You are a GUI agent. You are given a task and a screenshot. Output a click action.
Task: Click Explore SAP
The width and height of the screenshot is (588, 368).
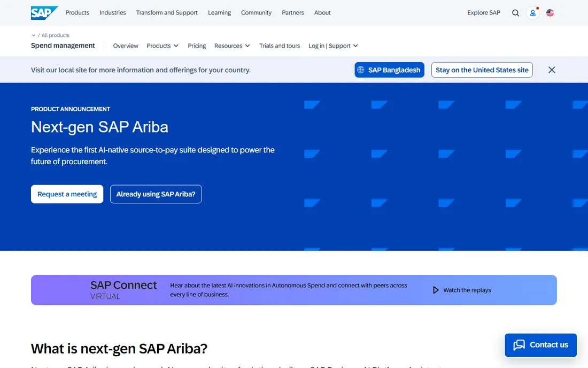click(x=484, y=13)
